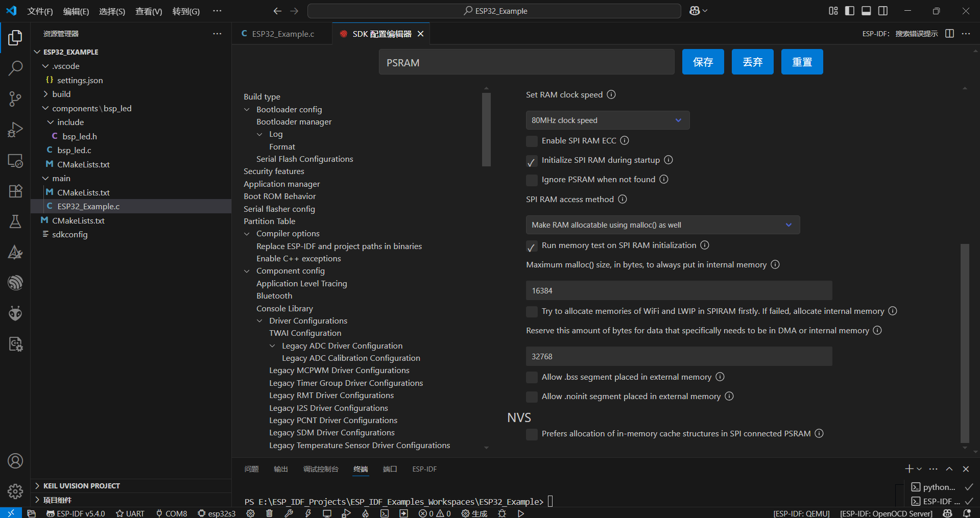The width and height of the screenshot is (980, 518).
Task: Toggle Enable SPI RAM ECC checkbox
Action: (532, 141)
